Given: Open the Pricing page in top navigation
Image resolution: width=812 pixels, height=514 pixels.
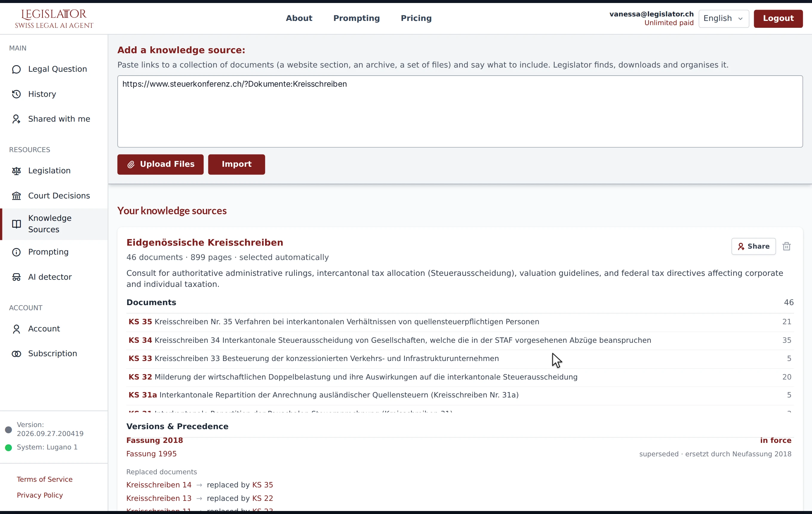Looking at the screenshot, I should [416, 18].
